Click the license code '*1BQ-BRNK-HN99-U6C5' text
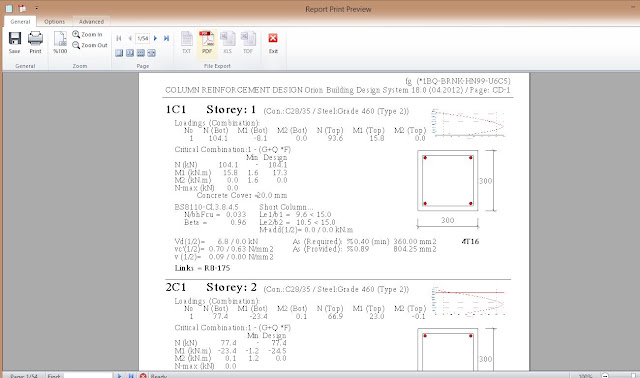The height and width of the screenshot is (378, 640). [x=464, y=81]
